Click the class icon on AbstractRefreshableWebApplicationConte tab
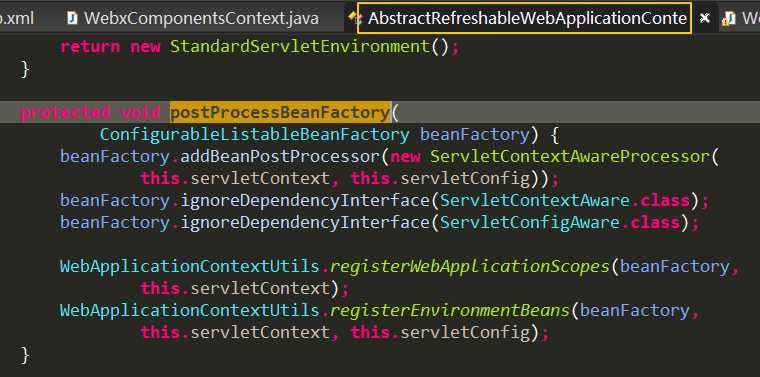The width and height of the screenshot is (760, 377). tap(355, 19)
